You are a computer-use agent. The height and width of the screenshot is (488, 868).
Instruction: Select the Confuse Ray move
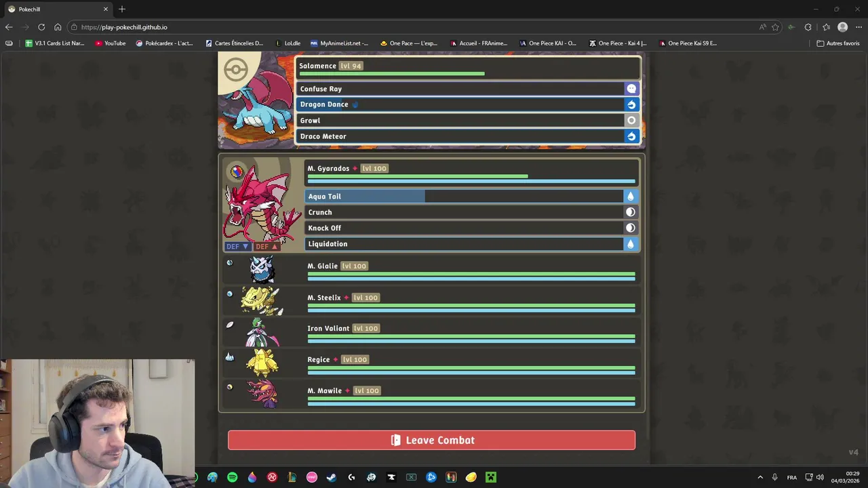467,89
